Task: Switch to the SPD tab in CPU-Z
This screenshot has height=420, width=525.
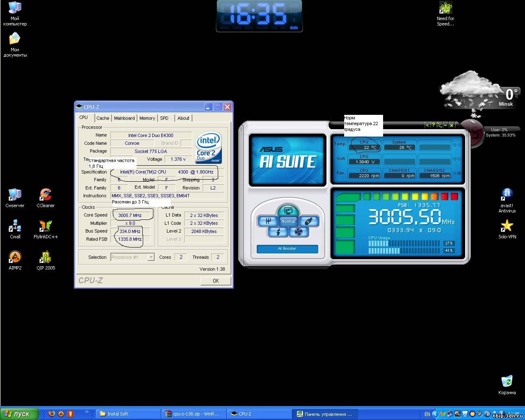Action: (164, 118)
